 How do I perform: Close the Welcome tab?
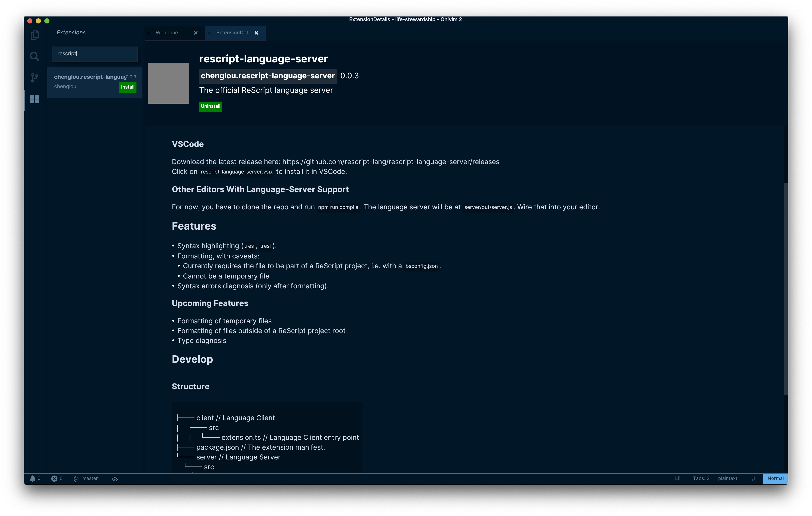tap(196, 33)
